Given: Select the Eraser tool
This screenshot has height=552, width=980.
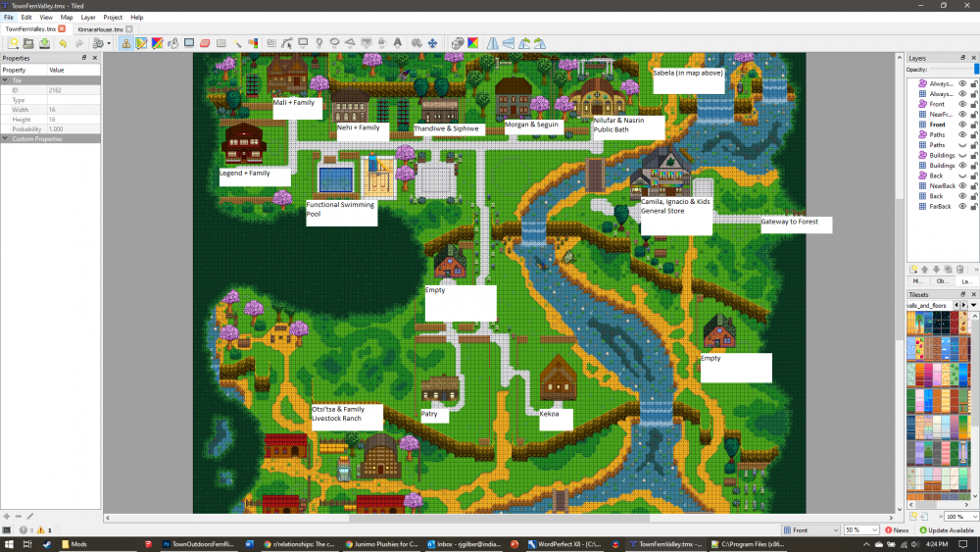Looking at the screenshot, I should coord(205,43).
